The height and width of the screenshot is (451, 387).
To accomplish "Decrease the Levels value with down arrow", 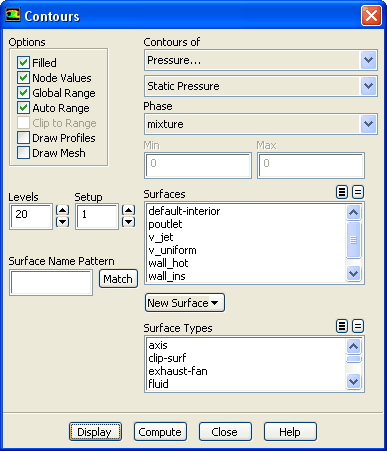I will [62, 222].
